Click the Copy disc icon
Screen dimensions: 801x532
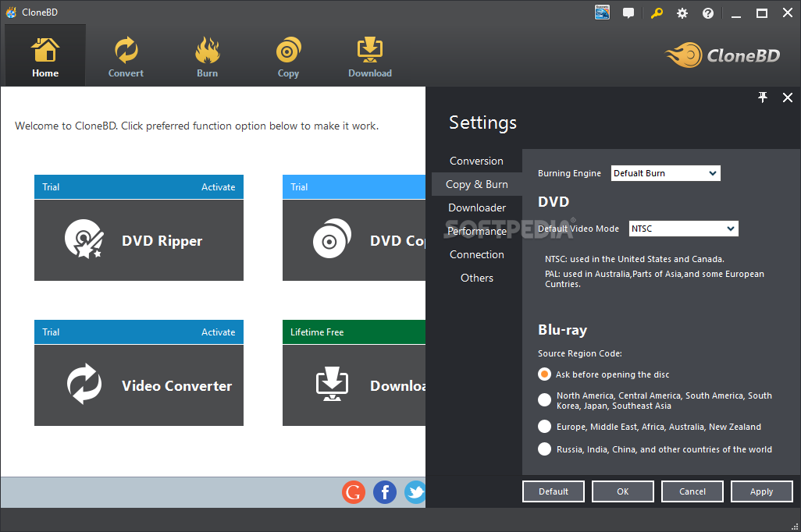click(289, 50)
